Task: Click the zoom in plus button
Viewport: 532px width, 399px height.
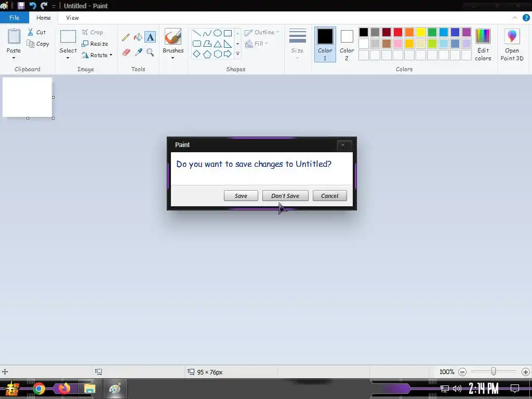Action: click(526, 372)
